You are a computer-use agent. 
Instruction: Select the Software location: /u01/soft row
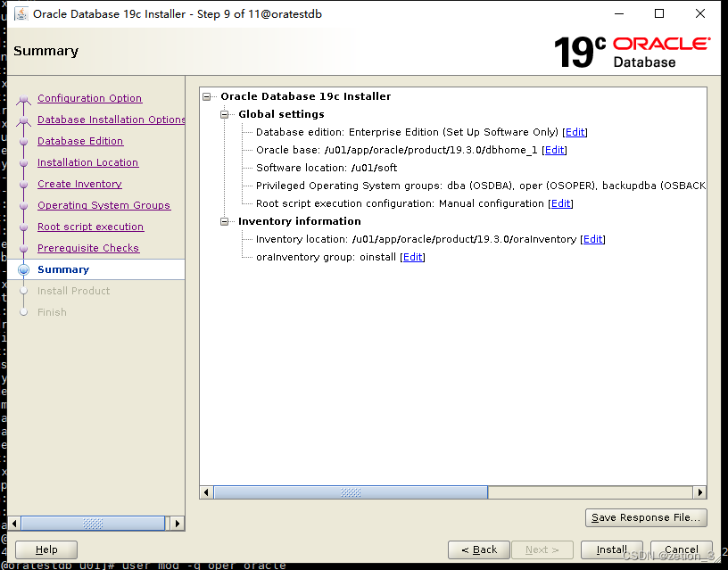327,168
